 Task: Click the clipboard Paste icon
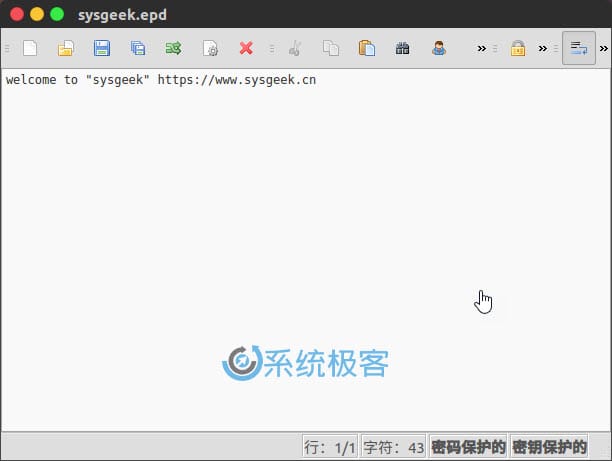click(366, 48)
